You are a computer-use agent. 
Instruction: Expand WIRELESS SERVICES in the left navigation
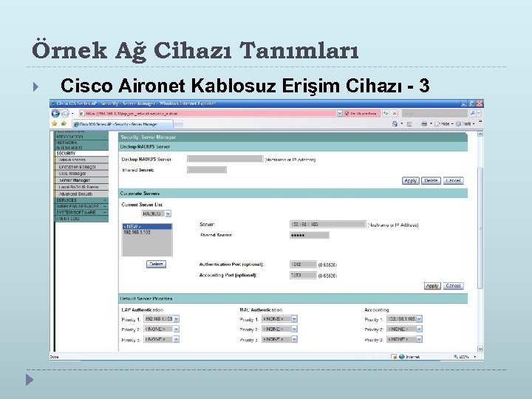coord(81,206)
